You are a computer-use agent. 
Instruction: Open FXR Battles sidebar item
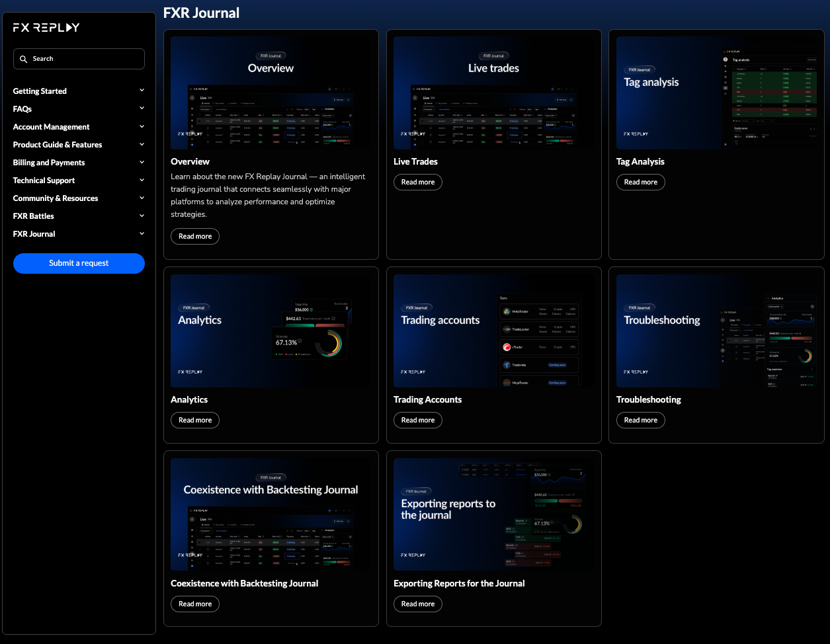[34, 216]
